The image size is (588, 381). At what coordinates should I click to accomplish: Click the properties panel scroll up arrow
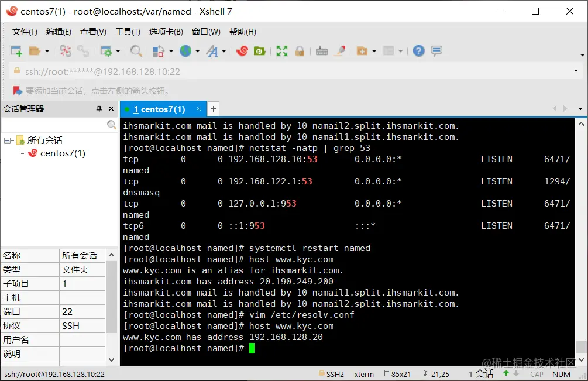click(x=111, y=255)
